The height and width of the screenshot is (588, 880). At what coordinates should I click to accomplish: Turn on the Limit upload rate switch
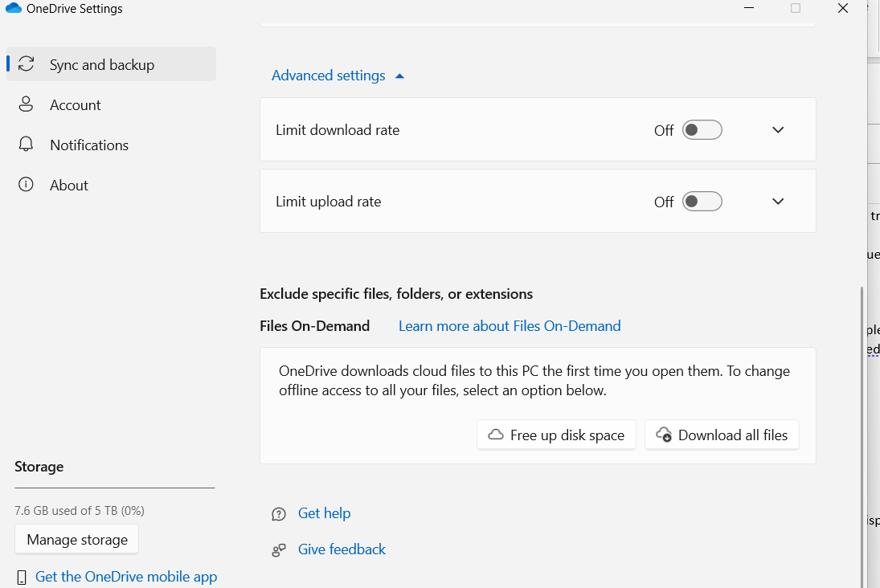pyautogui.click(x=702, y=202)
